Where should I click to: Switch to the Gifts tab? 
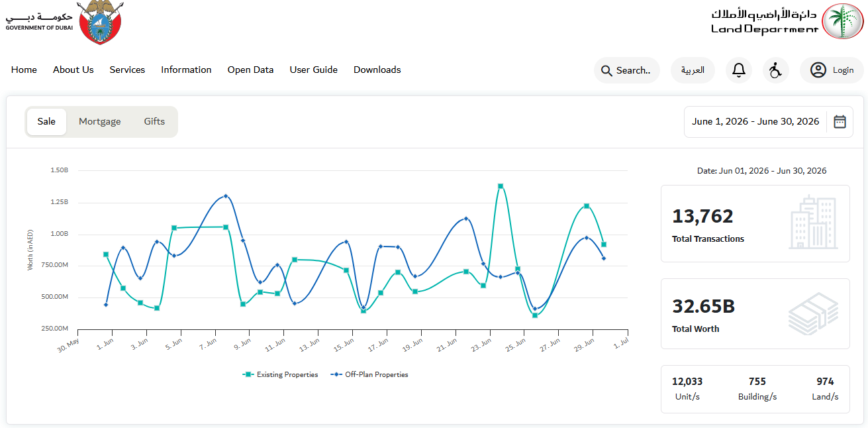click(x=154, y=122)
